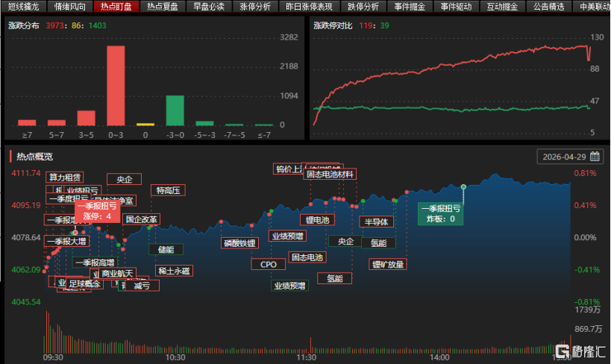The height and width of the screenshot is (364, 611).
Task: Open the 互动掘金 tab
Action: (x=502, y=6)
